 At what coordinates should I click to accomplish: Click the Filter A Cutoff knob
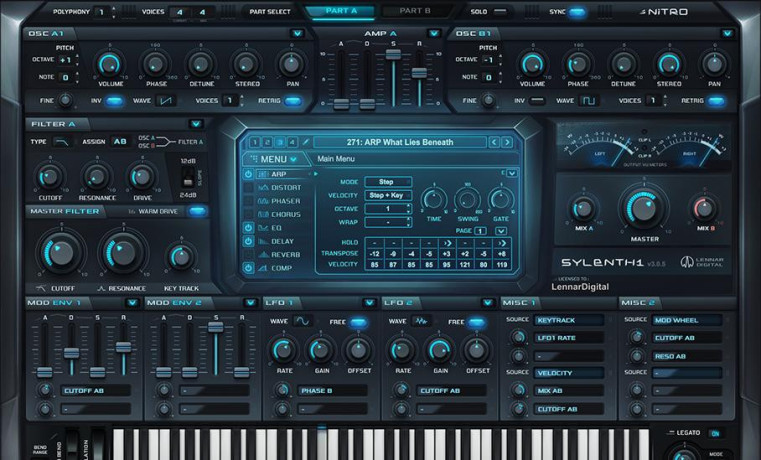point(50,178)
